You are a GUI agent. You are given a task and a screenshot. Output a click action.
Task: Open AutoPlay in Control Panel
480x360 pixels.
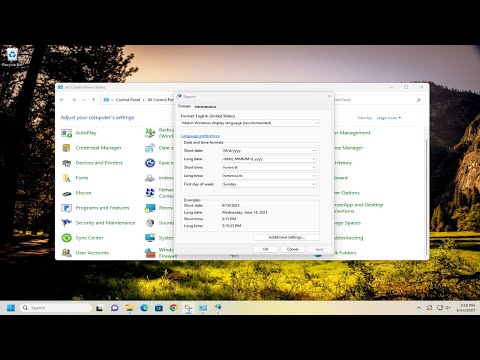coord(86,133)
